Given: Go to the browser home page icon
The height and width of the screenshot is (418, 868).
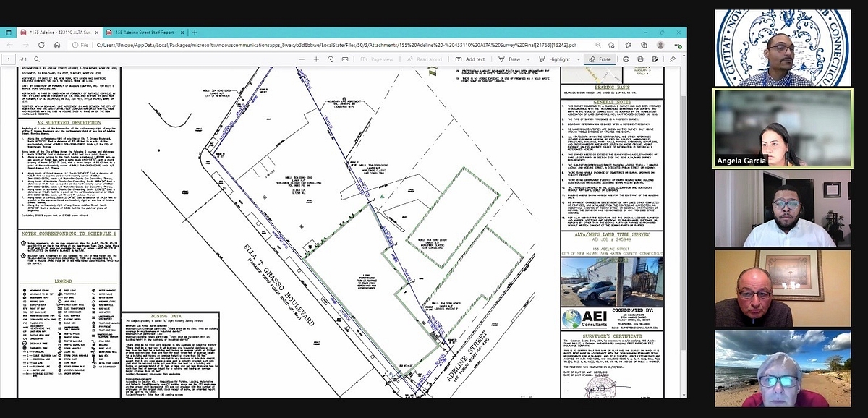Looking at the screenshot, I should coord(56,45).
